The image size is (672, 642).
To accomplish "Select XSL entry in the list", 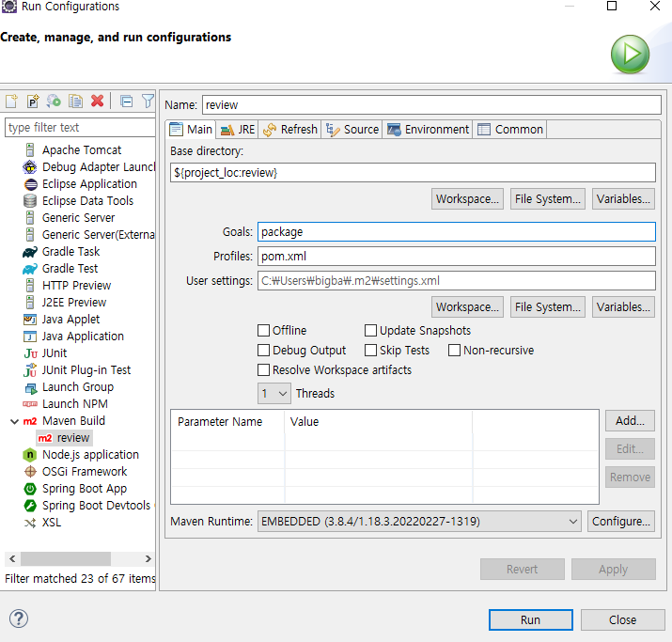I will pyautogui.click(x=52, y=523).
